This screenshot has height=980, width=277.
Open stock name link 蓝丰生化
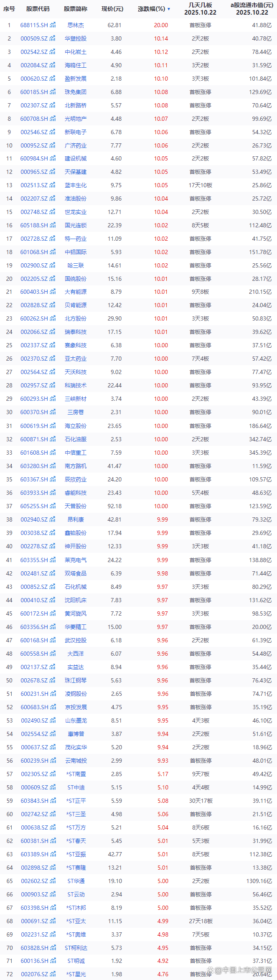tap(76, 185)
